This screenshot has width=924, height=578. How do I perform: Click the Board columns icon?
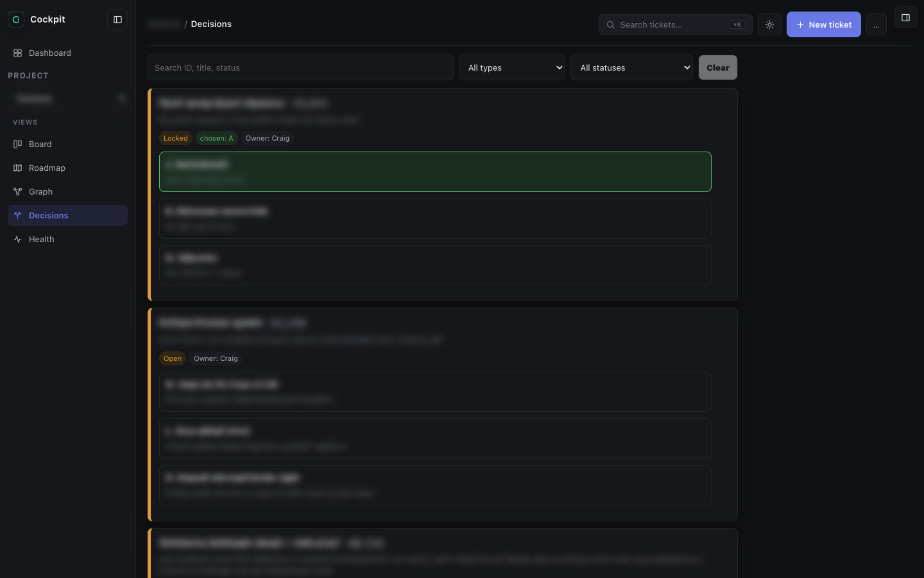(17, 144)
